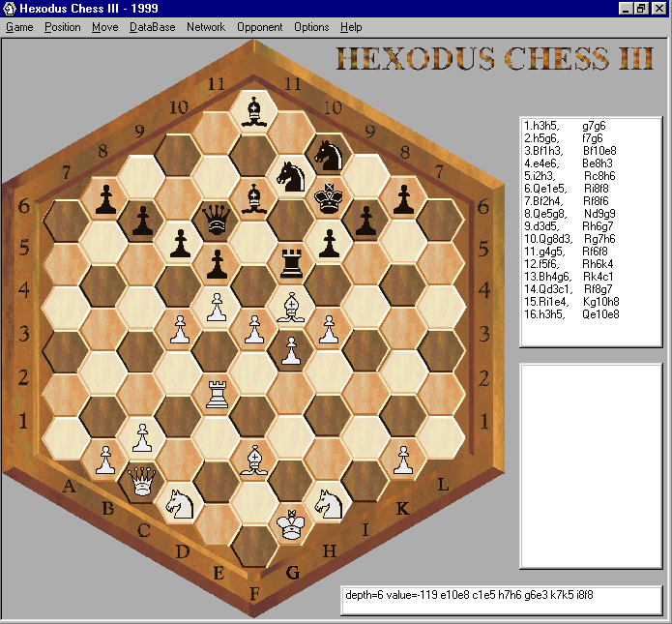
Task: Open the Help menu
Action: (351, 27)
